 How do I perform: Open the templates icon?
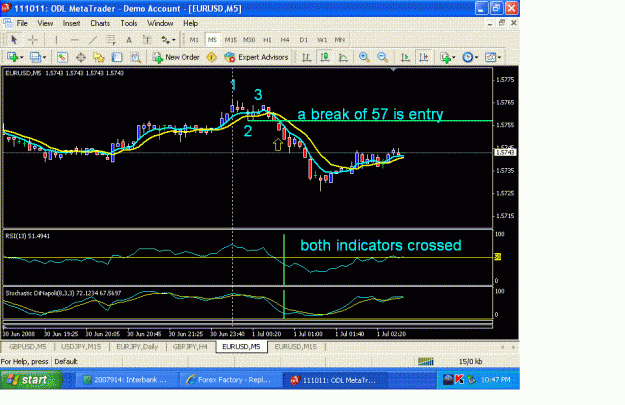[490, 57]
